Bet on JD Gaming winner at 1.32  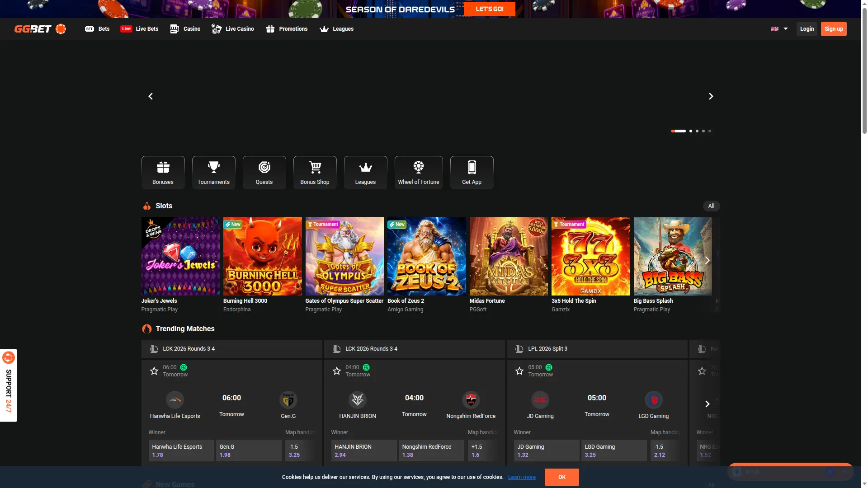(547, 450)
